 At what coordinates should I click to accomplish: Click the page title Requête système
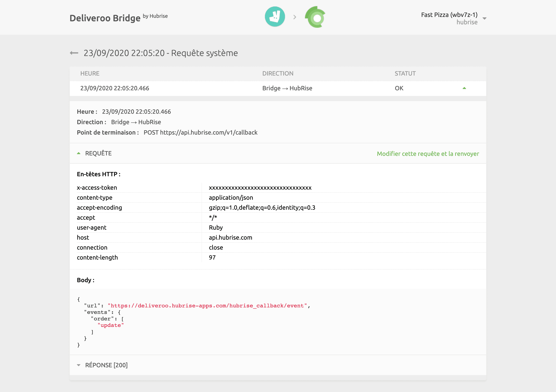click(x=204, y=53)
